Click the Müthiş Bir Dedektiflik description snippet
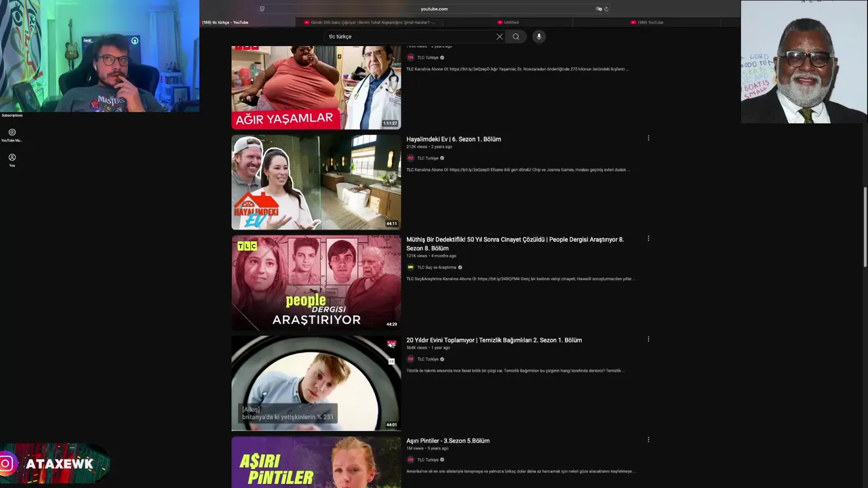The image size is (868, 488). (x=521, y=279)
